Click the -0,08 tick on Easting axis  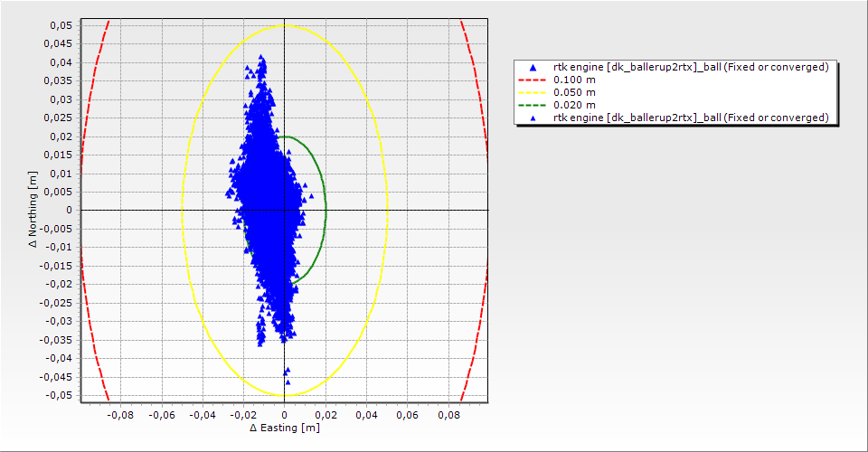click(x=120, y=415)
